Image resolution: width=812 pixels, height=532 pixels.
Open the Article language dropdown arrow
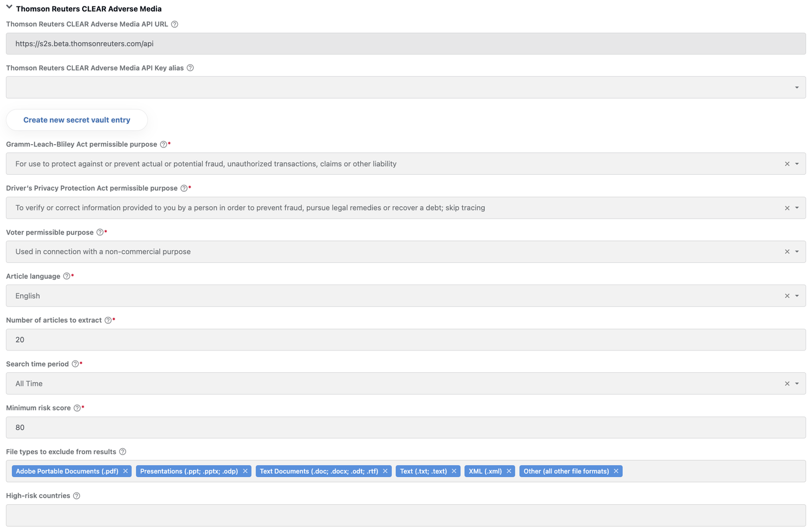tap(797, 296)
